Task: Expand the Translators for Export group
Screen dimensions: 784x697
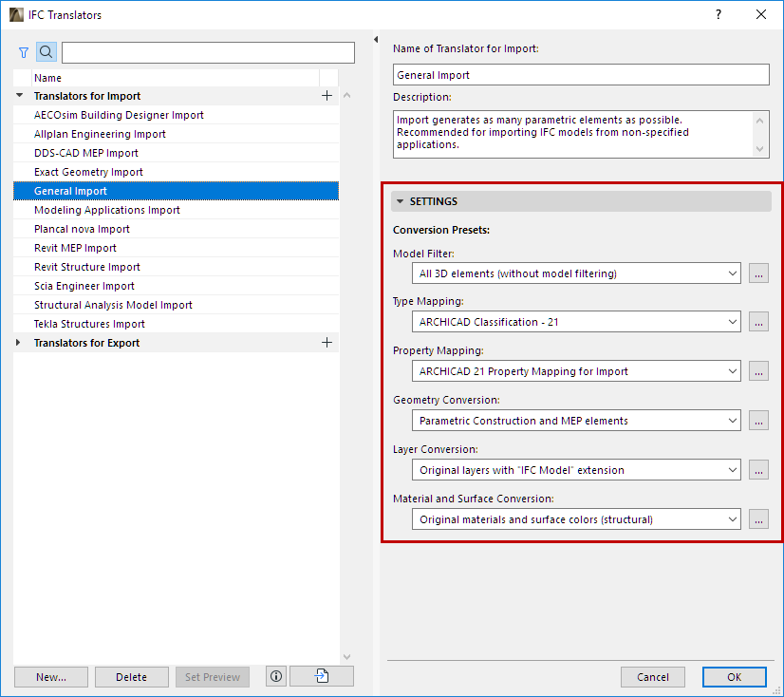Action: point(18,342)
